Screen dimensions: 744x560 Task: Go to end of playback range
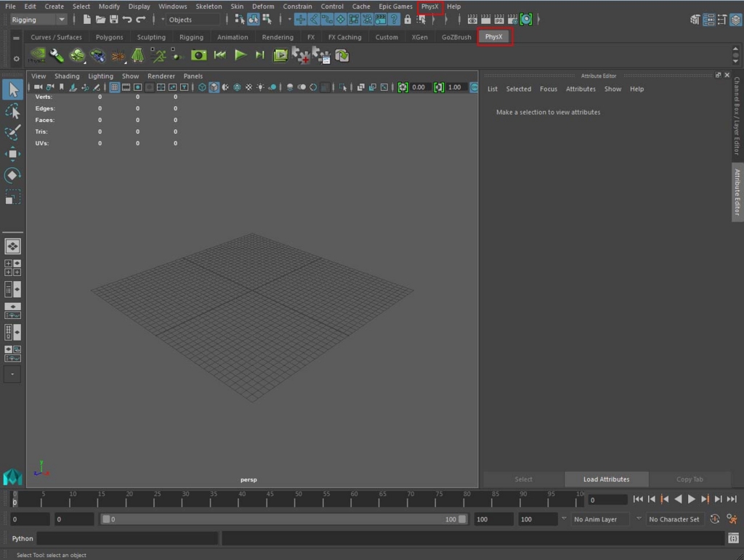tap(732, 499)
